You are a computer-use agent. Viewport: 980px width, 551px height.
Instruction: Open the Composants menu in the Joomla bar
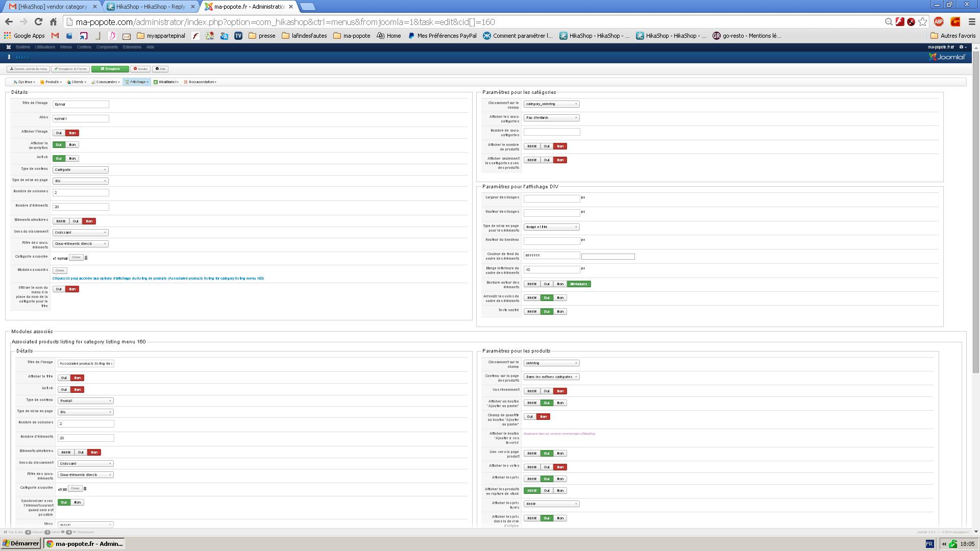coord(107,47)
